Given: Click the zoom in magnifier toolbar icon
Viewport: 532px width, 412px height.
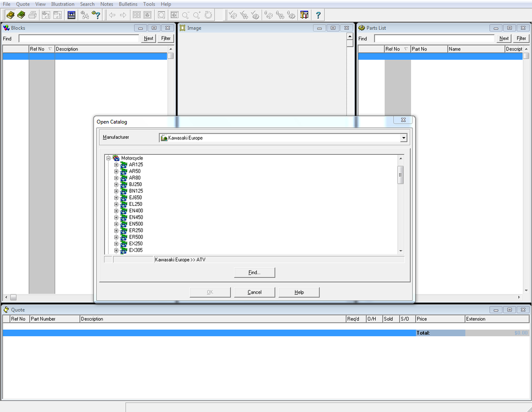Looking at the screenshot, I should [197, 15].
